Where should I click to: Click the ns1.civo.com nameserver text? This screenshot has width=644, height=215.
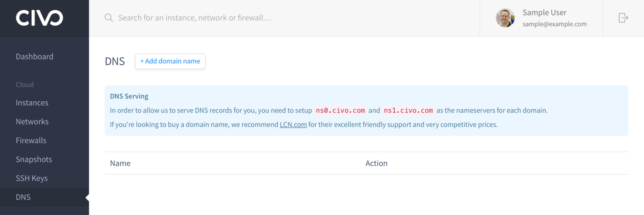pyautogui.click(x=408, y=110)
